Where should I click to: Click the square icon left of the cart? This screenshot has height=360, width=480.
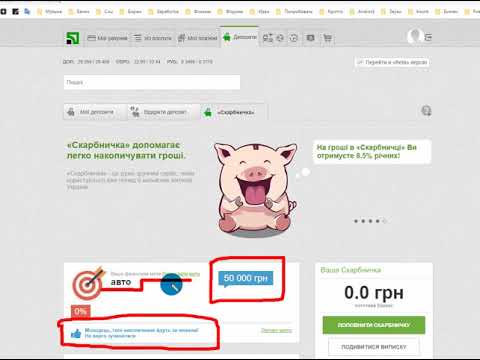pyautogui.click(x=310, y=38)
